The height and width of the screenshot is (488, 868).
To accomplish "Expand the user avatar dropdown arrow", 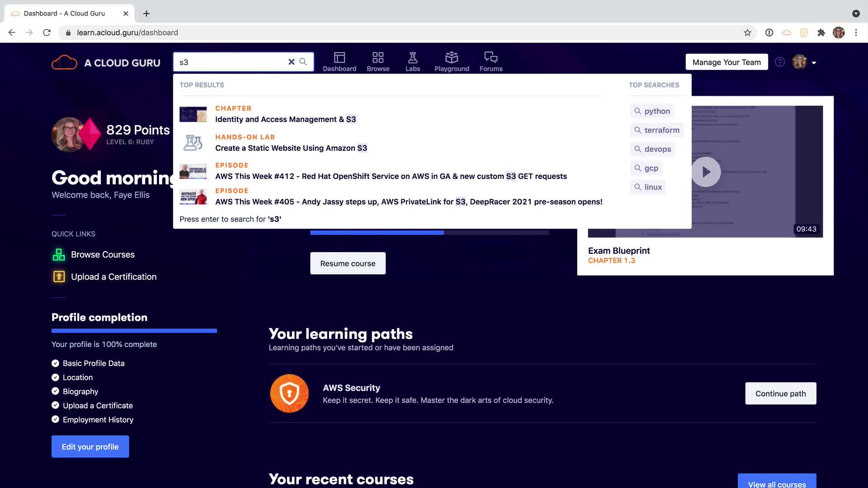I will (814, 63).
